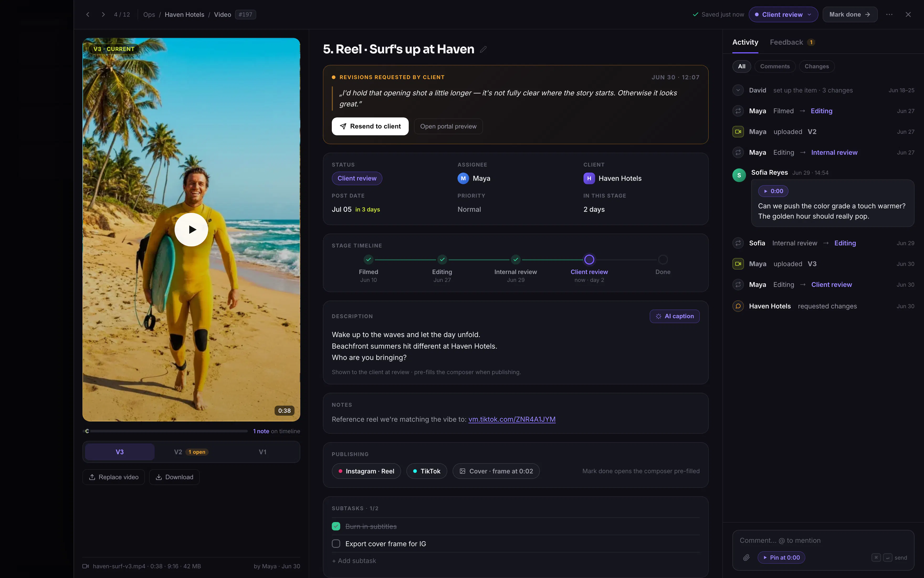The image size is (924, 578).
Task: Close the item detail panel
Action: pyautogui.click(x=908, y=14)
